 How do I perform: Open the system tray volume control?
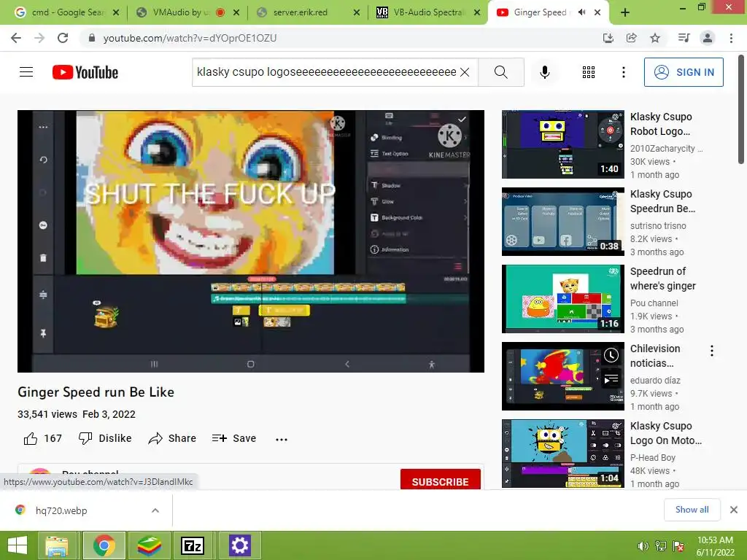coord(643,546)
